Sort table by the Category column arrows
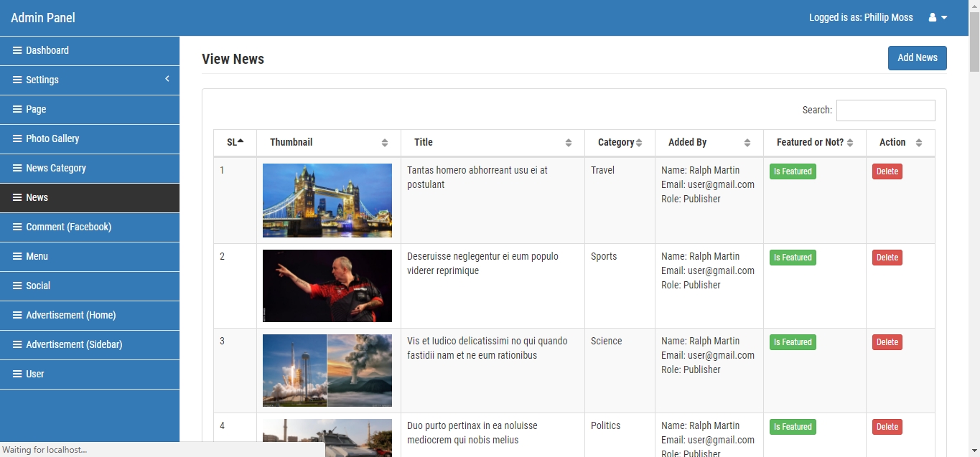This screenshot has height=457, width=980. 639,143
